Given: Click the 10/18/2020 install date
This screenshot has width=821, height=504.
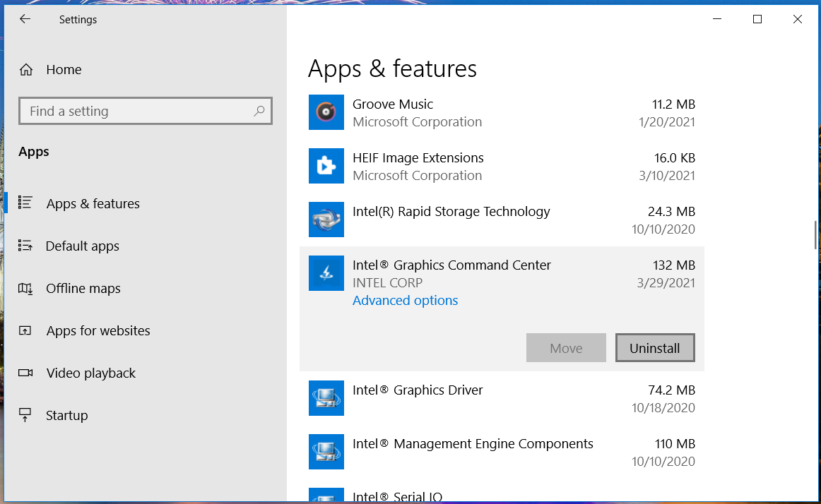Looking at the screenshot, I should pyautogui.click(x=663, y=408).
